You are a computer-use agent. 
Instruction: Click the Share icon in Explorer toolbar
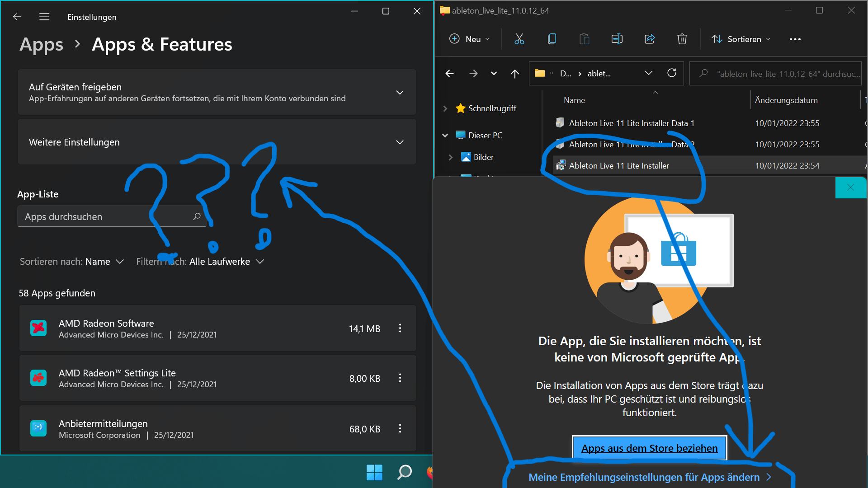click(650, 39)
